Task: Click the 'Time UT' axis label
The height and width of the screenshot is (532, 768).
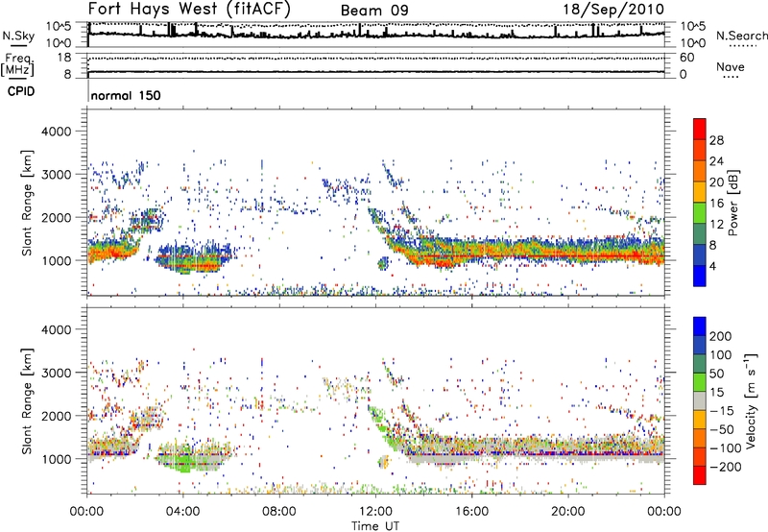Action: coord(375,526)
